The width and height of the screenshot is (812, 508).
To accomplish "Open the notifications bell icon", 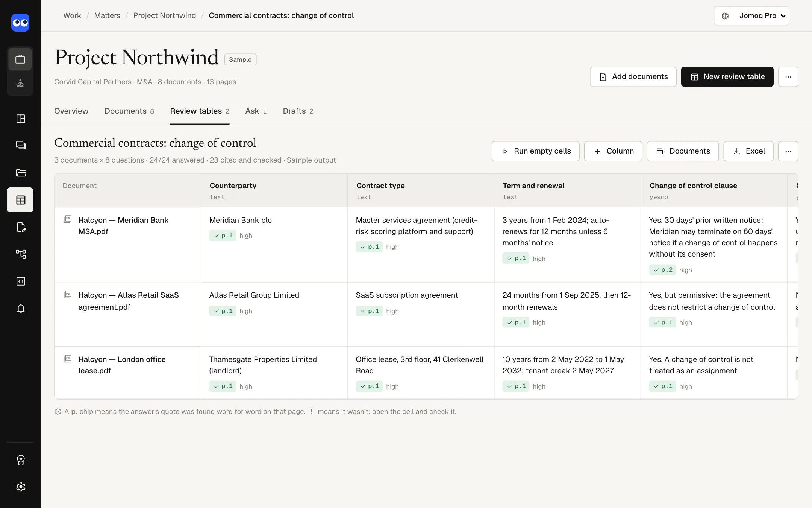I will 21,309.
